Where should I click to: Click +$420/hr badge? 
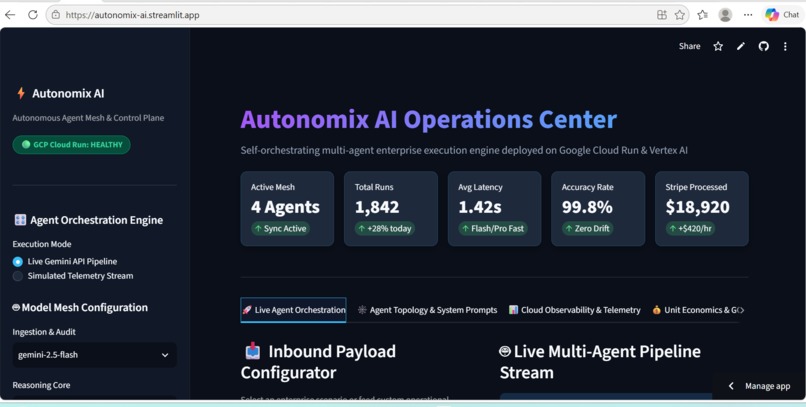(690, 229)
